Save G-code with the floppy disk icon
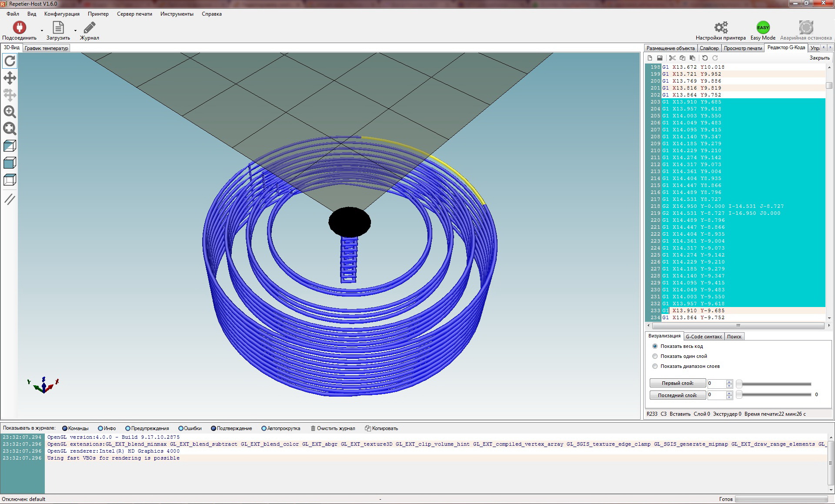 pos(660,58)
